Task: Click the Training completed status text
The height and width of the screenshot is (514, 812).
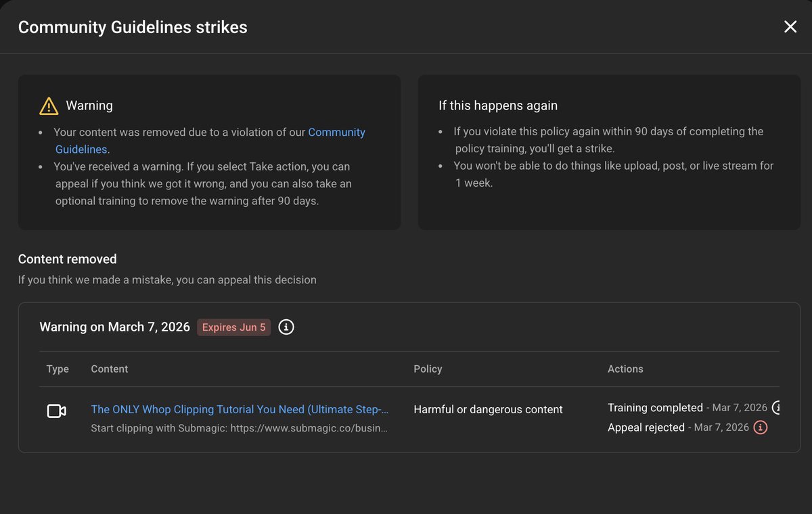Action: (655, 408)
